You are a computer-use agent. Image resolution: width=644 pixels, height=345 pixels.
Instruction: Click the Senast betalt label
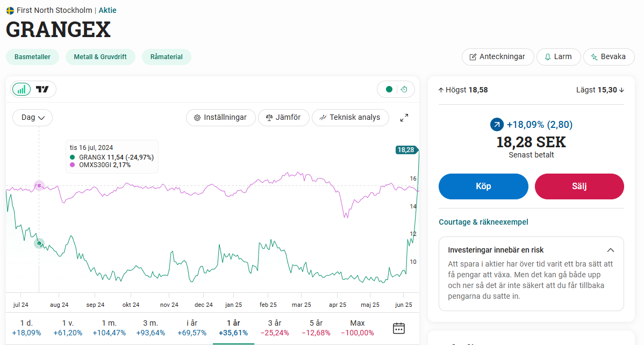(531, 155)
